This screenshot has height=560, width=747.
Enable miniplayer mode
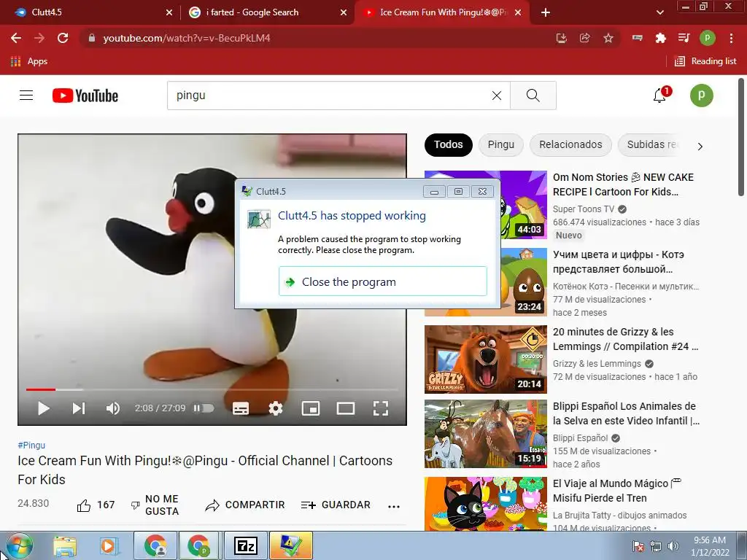[x=311, y=408]
